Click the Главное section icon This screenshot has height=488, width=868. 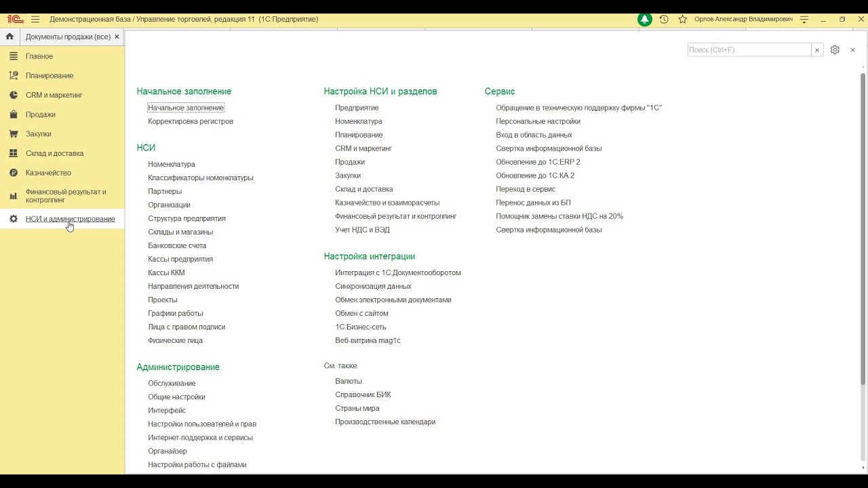13,56
